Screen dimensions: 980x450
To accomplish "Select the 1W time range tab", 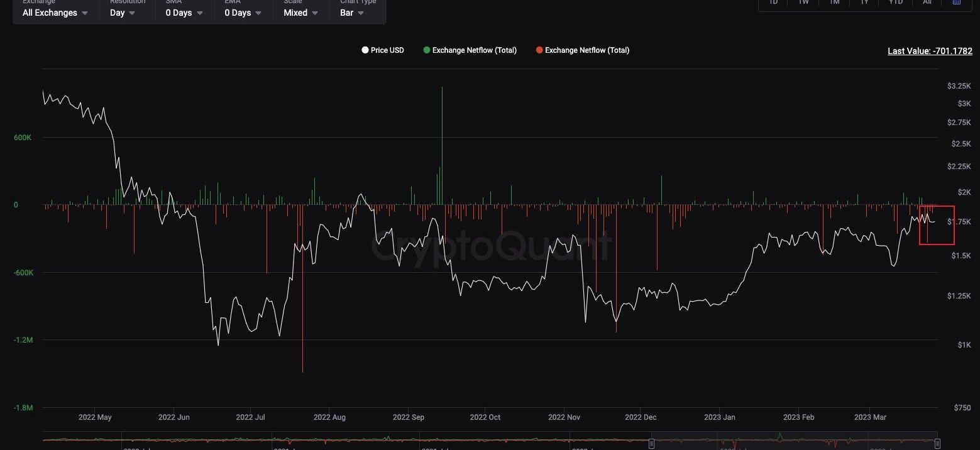I will click(803, 3).
